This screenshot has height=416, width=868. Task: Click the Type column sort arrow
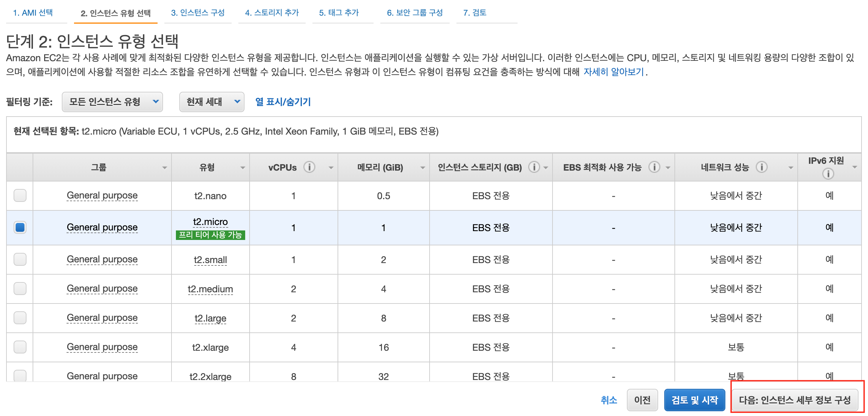(x=242, y=168)
